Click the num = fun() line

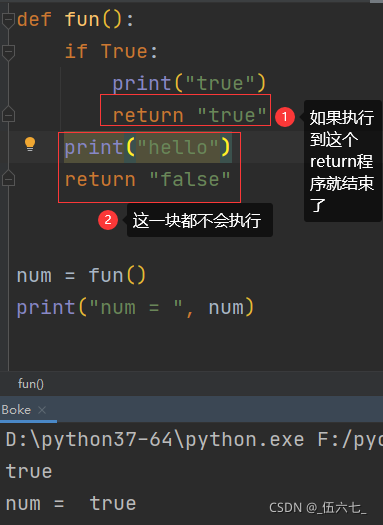(81, 276)
